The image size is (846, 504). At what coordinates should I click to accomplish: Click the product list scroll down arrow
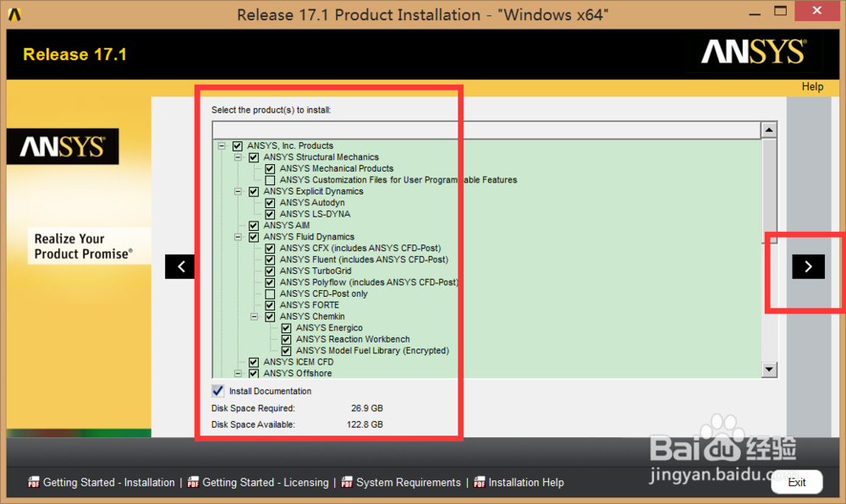pyautogui.click(x=769, y=370)
